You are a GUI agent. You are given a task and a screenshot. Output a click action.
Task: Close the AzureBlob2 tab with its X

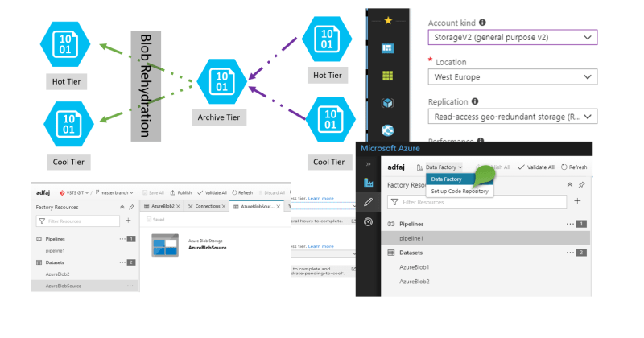coord(179,206)
